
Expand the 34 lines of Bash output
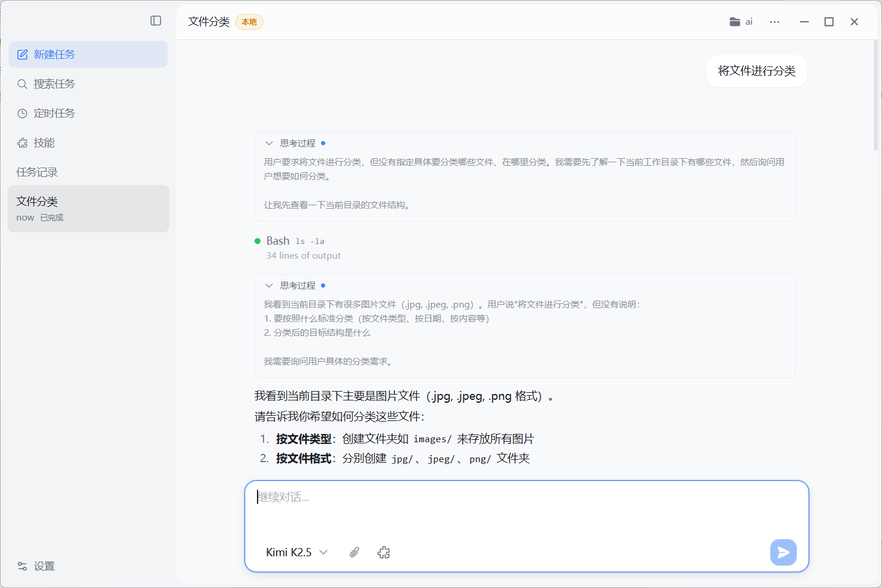click(x=303, y=255)
